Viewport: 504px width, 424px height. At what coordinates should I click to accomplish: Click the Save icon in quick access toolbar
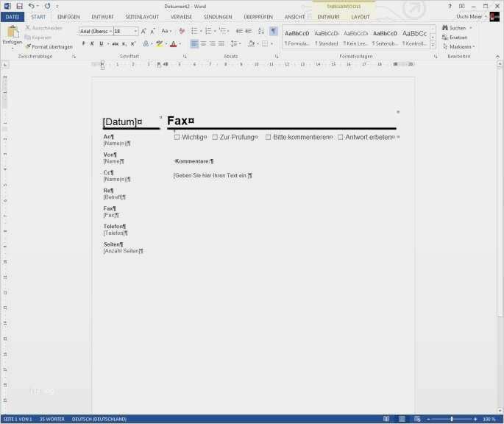pos(19,6)
